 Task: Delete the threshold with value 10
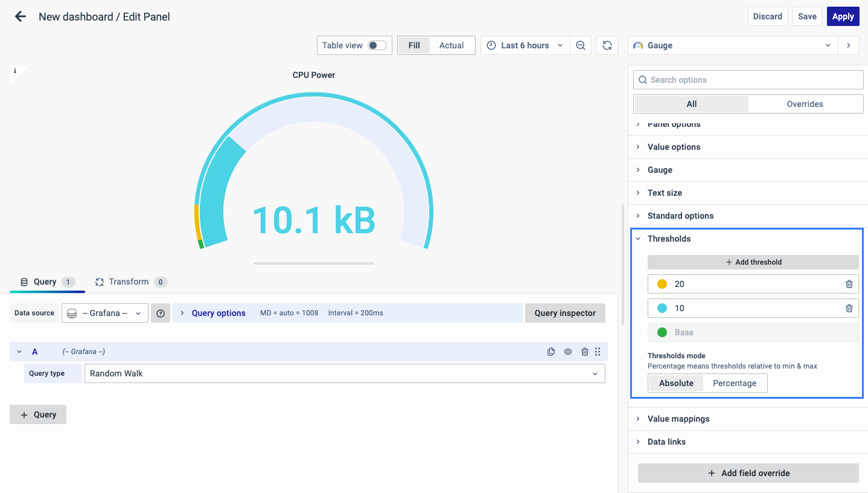click(849, 308)
